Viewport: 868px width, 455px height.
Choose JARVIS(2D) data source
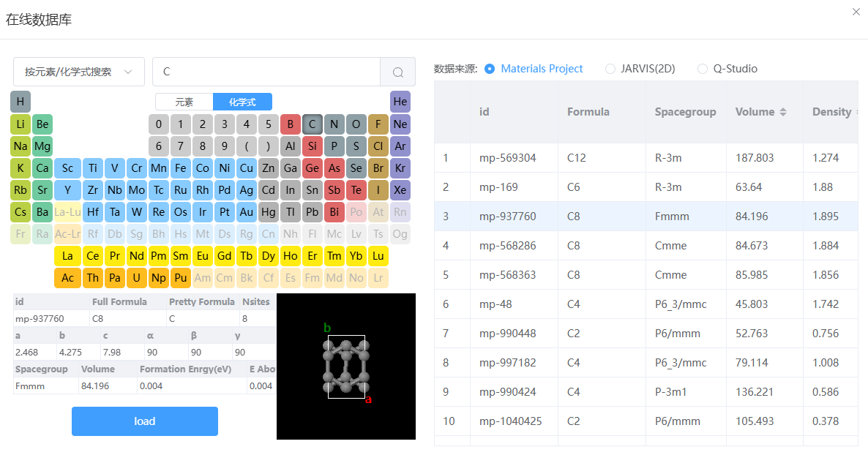(x=640, y=69)
